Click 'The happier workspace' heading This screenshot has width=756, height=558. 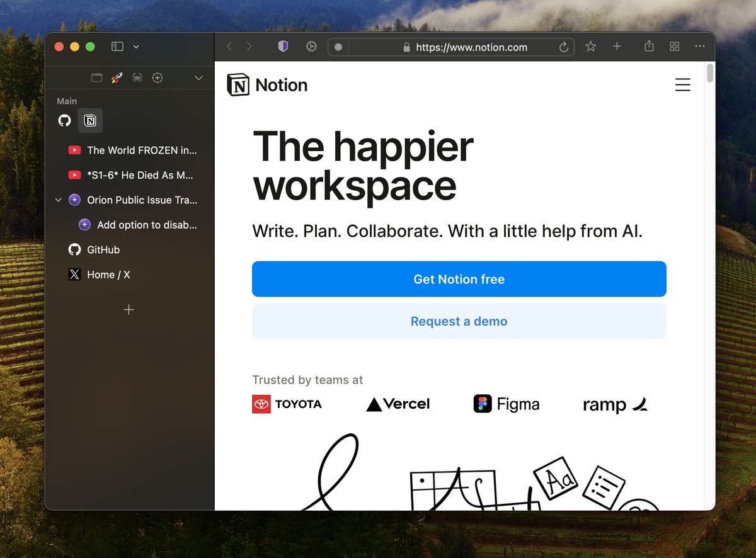pyautogui.click(x=363, y=166)
